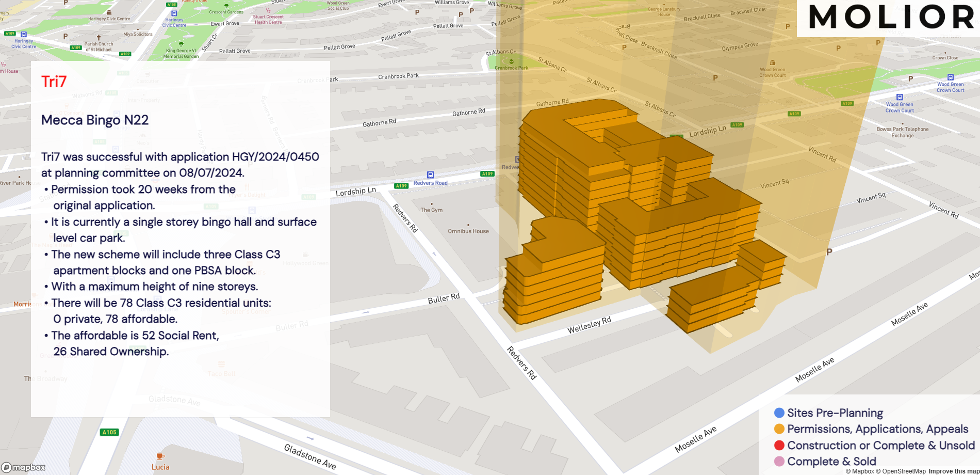Viewport: 980px width, 475px height.
Task: Click the red Construction or Complete & Unsold dot
Action: tap(779, 445)
